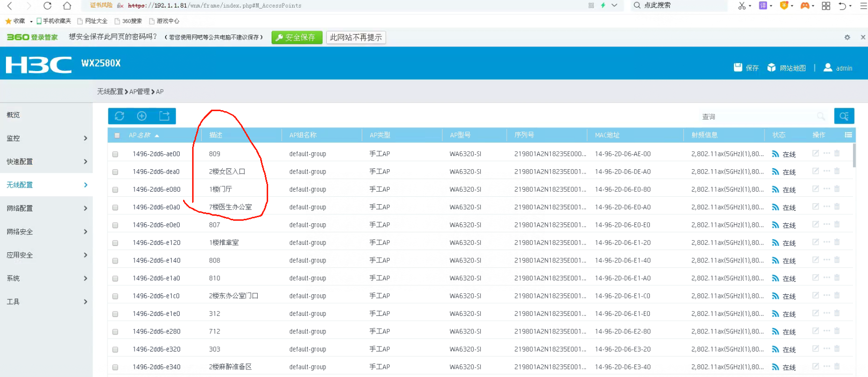The image size is (868, 377).
Task: Check the box for AP 1496-2dd6-e080
Action: click(x=115, y=190)
